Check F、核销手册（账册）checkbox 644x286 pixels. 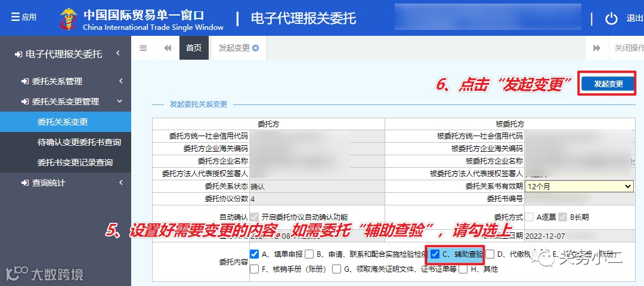pos(254,269)
